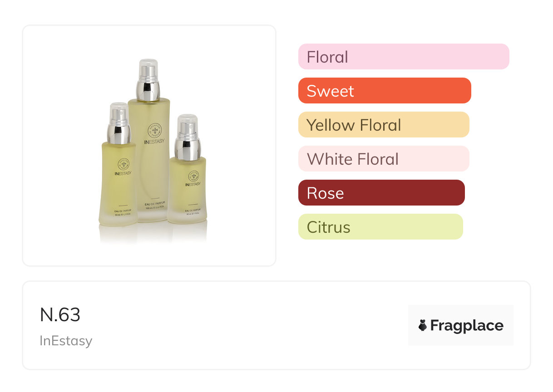The image size is (553, 392).
Task: Click the Fragplace perfume bottle icon
Action: click(x=423, y=325)
